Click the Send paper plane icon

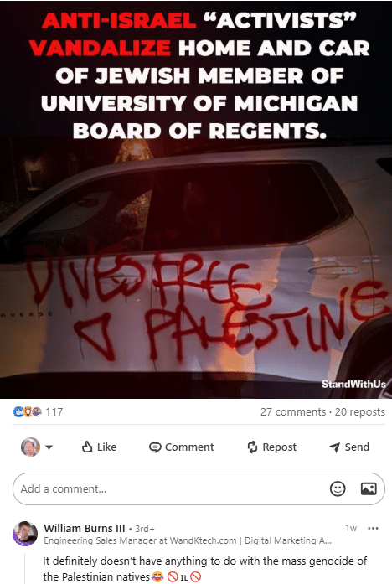pos(335,447)
